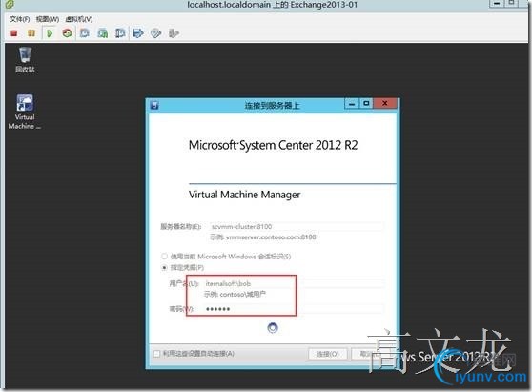The image size is (532, 392).
Task: Click the example vmmserver.contoso.com:8100 hint text
Action: (x=263, y=237)
